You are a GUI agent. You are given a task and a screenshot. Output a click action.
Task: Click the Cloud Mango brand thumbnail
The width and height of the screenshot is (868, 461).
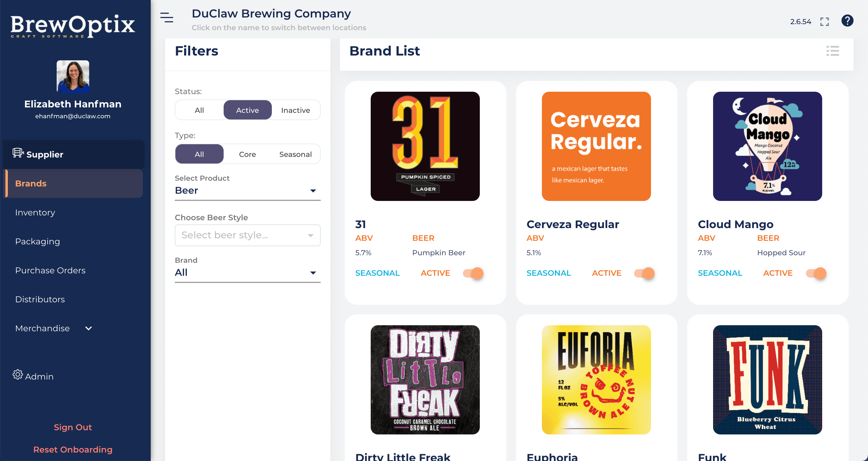click(767, 146)
